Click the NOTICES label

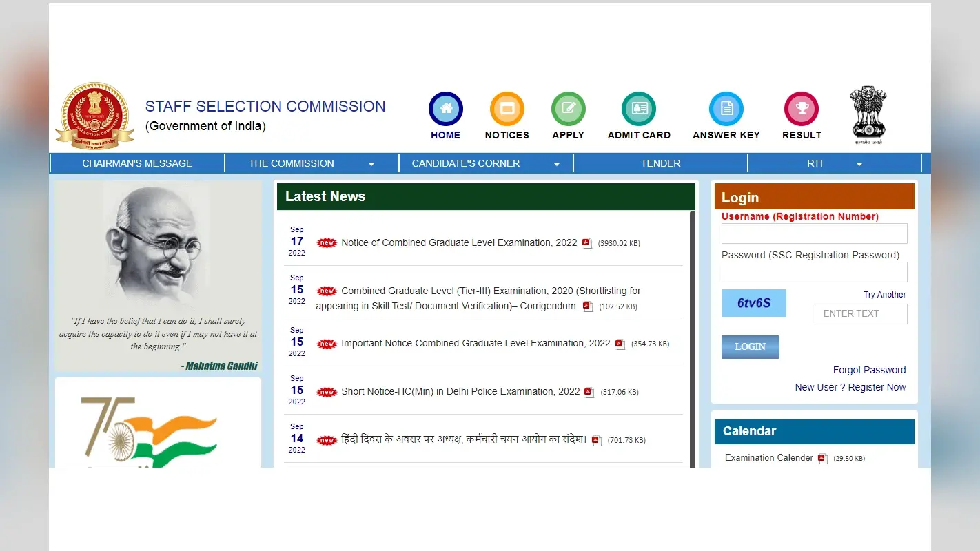coord(507,135)
